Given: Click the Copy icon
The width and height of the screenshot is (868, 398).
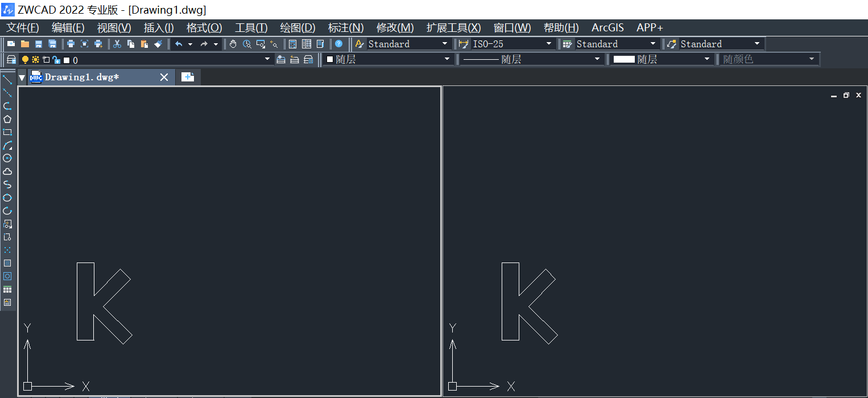Looking at the screenshot, I should [x=131, y=44].
